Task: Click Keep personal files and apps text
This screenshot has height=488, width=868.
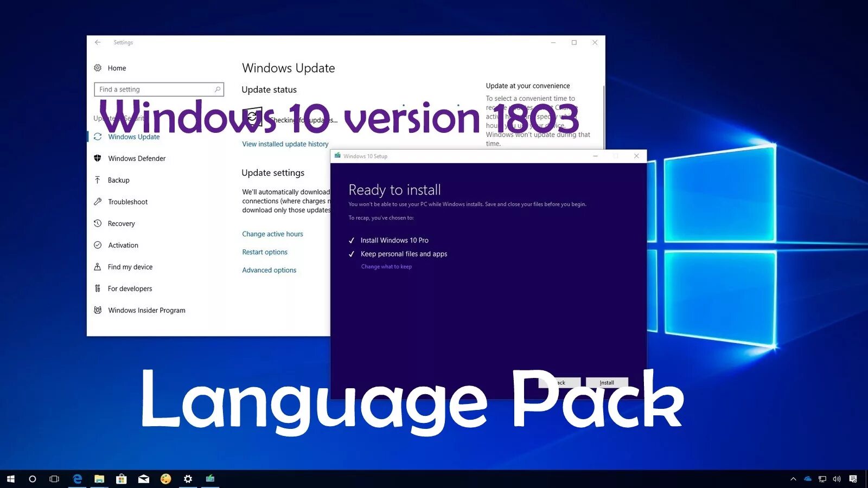Action: (404, 254)
